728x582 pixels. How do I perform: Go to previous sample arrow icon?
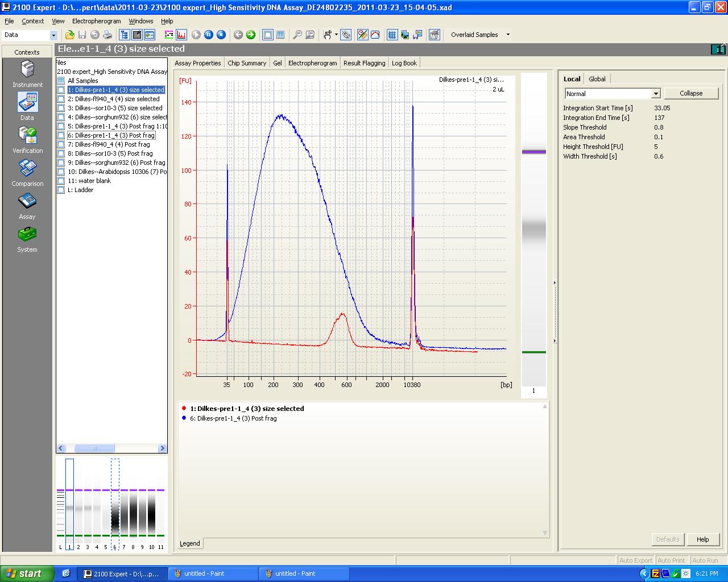(x=238, y=35)
